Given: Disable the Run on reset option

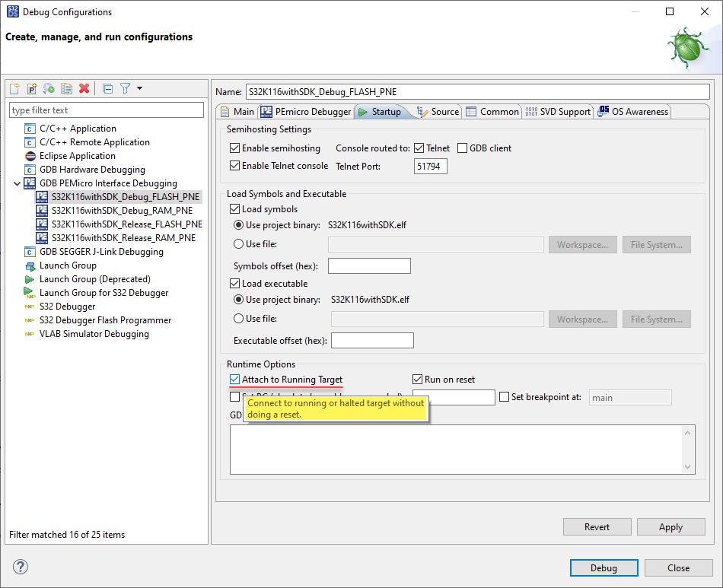Looking at the screenshot, I should tap(417, 379).
